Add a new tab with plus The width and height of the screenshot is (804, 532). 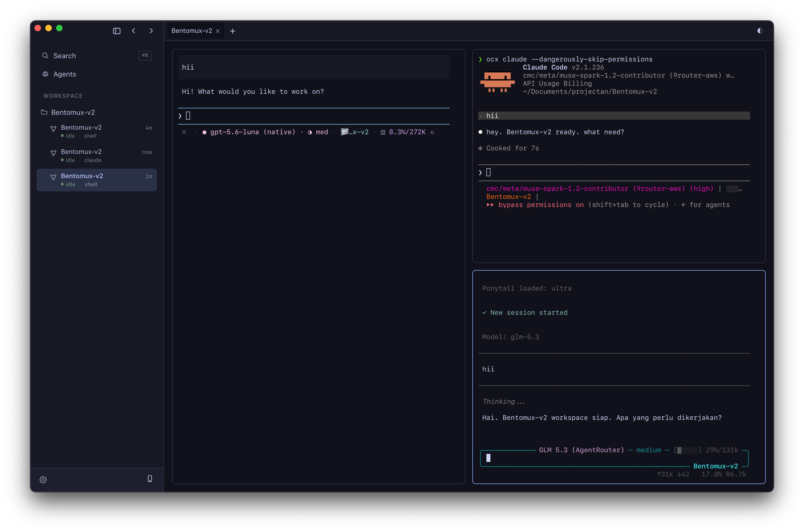pos(232,31)
